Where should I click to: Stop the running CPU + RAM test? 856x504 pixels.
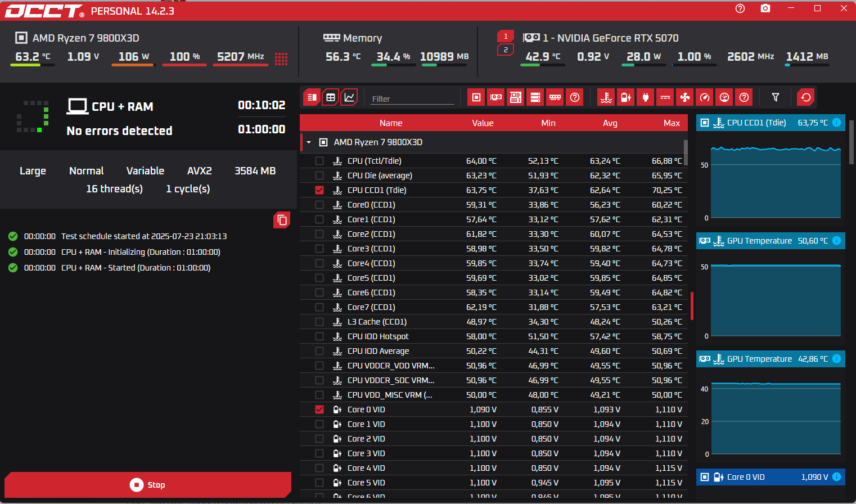[148, 485]
